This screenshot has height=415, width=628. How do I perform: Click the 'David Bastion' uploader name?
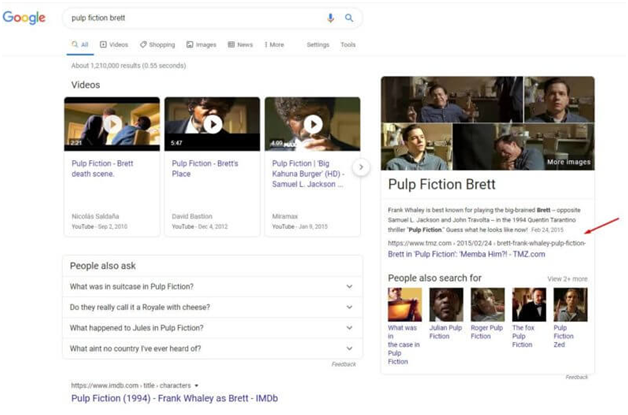(192, 216)
